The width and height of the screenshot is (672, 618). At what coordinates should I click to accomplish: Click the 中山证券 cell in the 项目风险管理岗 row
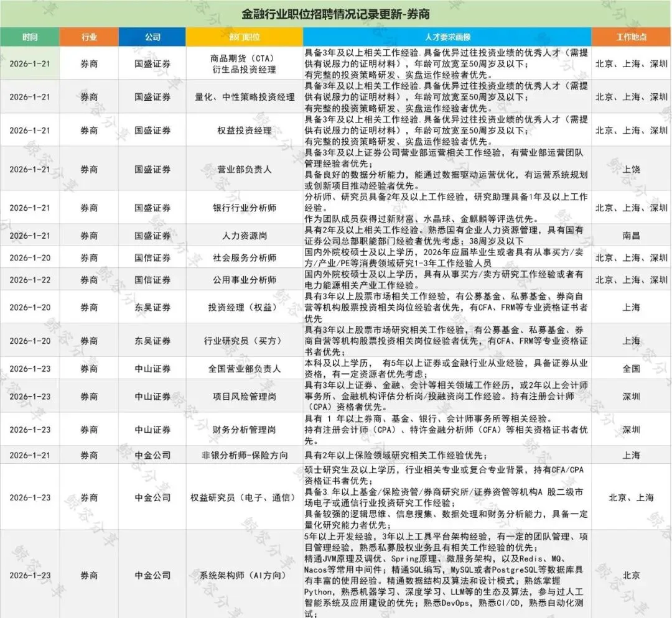pyautogui.click(x=152, y=397)
